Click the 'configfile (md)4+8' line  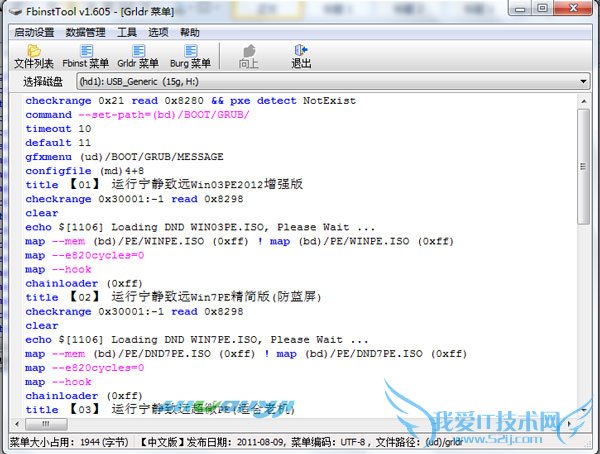85,171
